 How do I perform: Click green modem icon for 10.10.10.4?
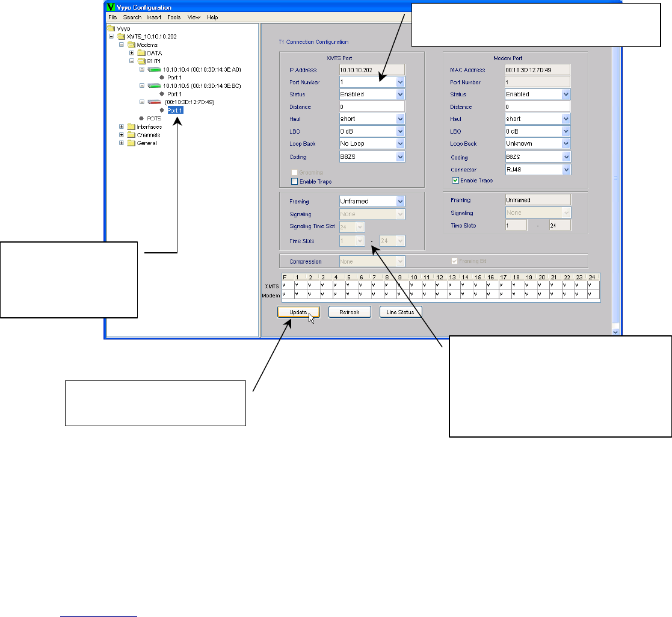[154, 69]
